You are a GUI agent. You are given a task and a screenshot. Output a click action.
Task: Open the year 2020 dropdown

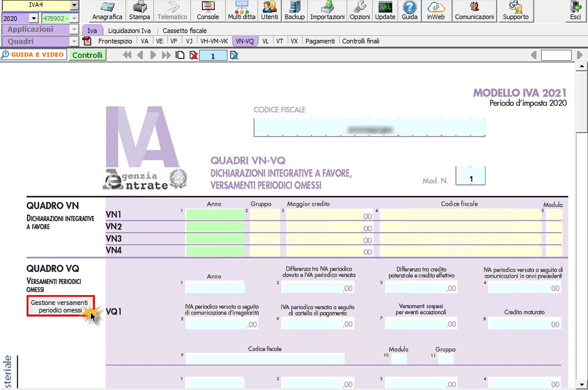(34, 19)
